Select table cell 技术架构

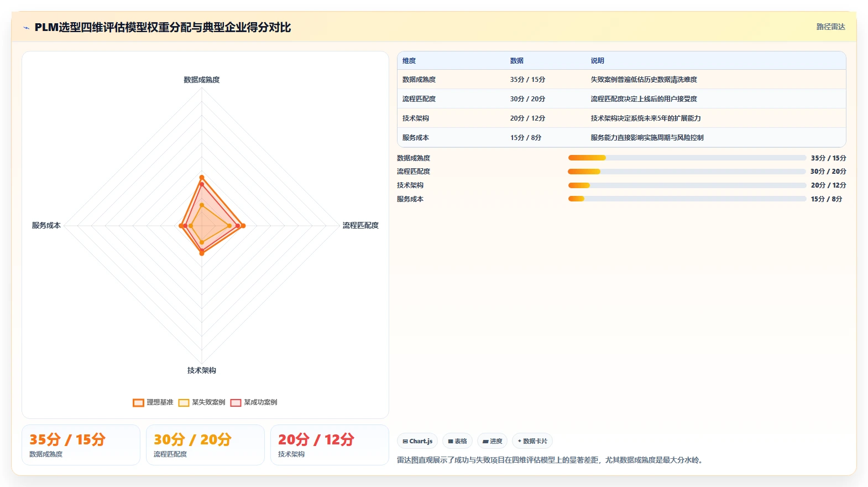pyautogui.click(x=416, y=118)
